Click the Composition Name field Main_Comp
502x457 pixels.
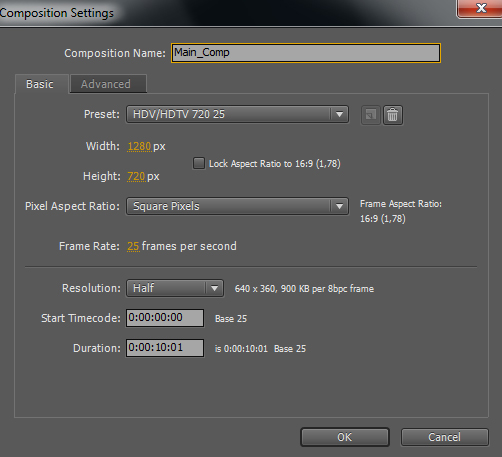click(306, 53)
